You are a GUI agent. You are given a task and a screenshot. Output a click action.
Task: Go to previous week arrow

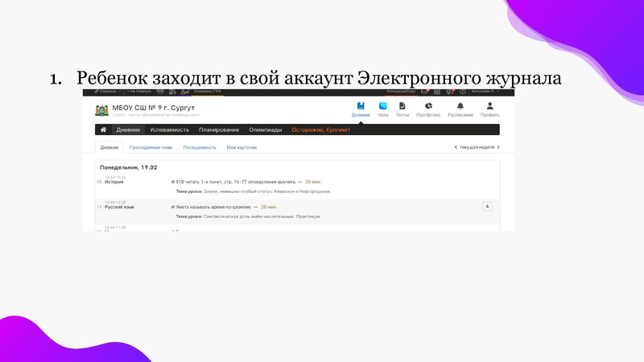click(x=456, y=147)
